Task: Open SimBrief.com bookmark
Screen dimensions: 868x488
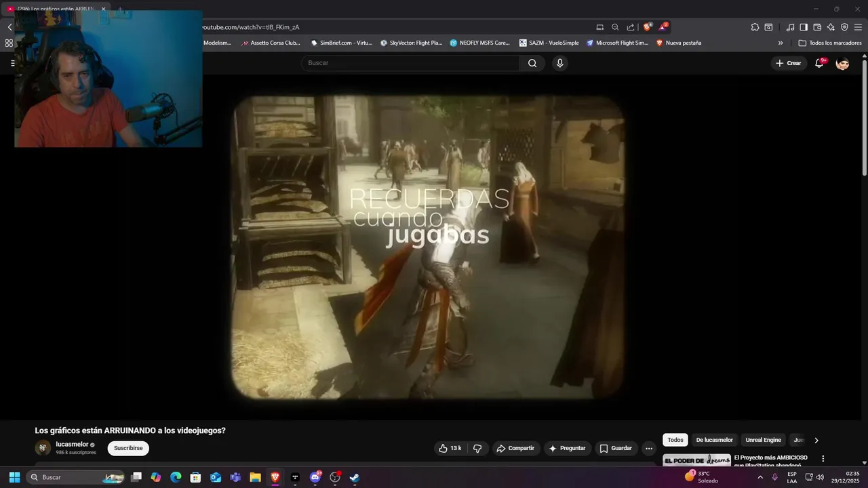Action: 342,43
